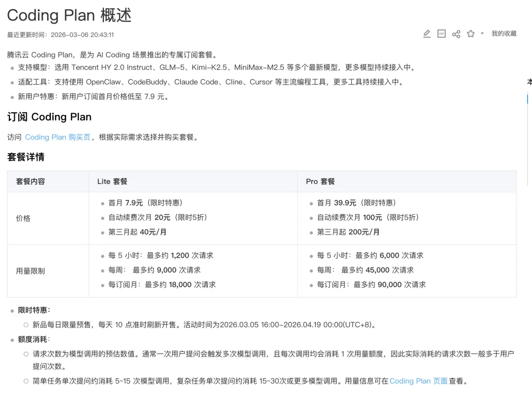Open the Coding Plan 购买页 link

(x=58, y=137)
